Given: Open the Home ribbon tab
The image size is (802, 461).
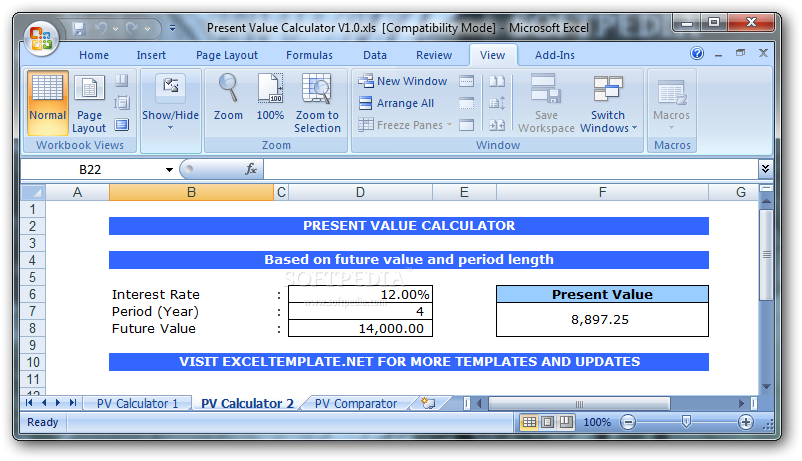Looking at the screenshot, I should click(x=94, y=55).
